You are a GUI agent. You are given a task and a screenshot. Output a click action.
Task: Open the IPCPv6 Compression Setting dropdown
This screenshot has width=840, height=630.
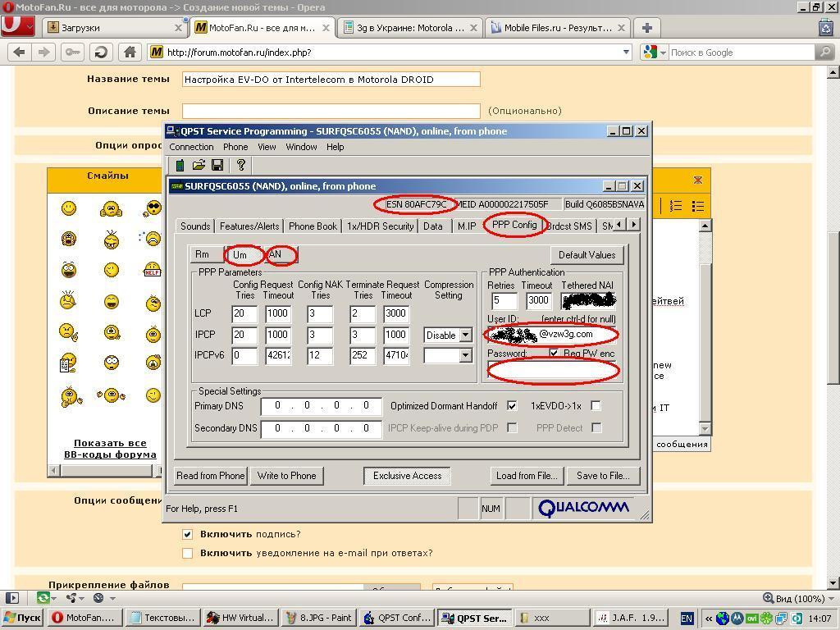pyautogui.click(x=466, y=354)
